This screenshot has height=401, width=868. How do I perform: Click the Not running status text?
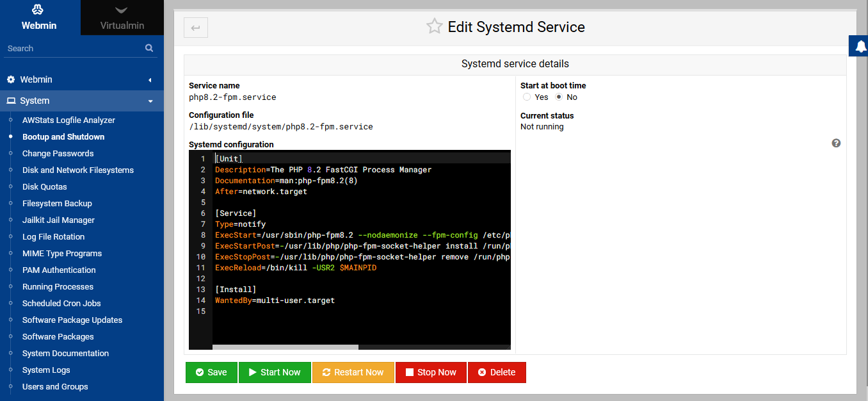[x=542, y=127]
